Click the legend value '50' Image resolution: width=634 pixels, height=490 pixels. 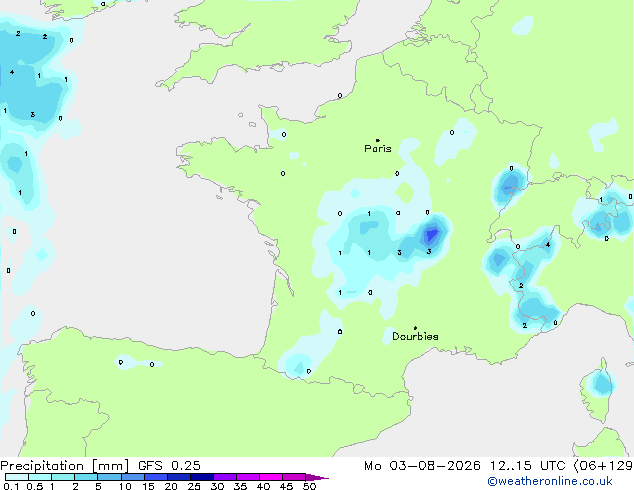point(309,486)
